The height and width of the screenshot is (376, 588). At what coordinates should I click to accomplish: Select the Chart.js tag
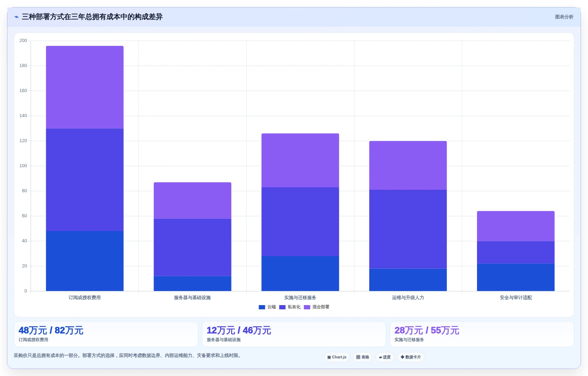(337, 357)
